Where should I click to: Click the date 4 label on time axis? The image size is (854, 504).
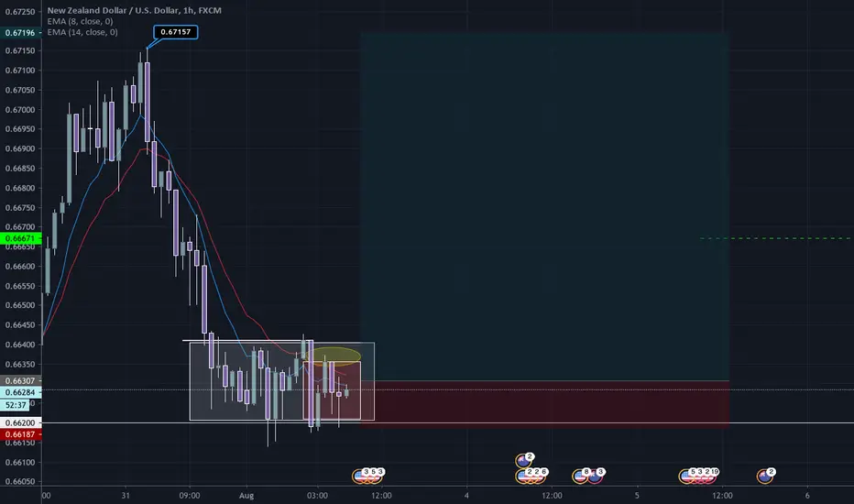[x=466, y=495]
